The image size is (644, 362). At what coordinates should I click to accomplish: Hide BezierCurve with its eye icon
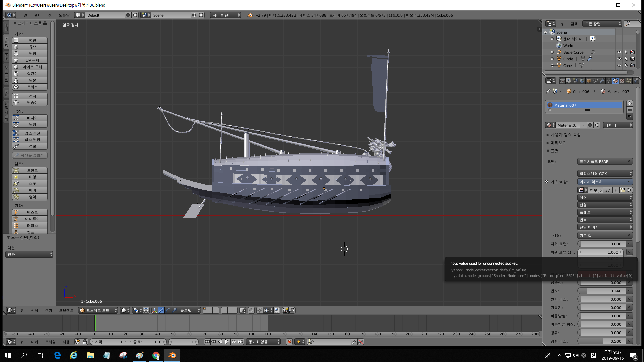coord(619,52)
